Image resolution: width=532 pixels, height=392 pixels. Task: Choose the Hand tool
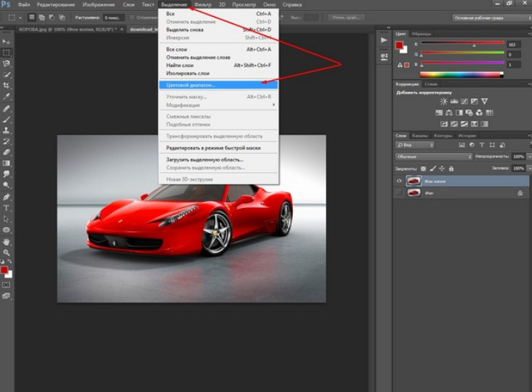coord(6,242)
